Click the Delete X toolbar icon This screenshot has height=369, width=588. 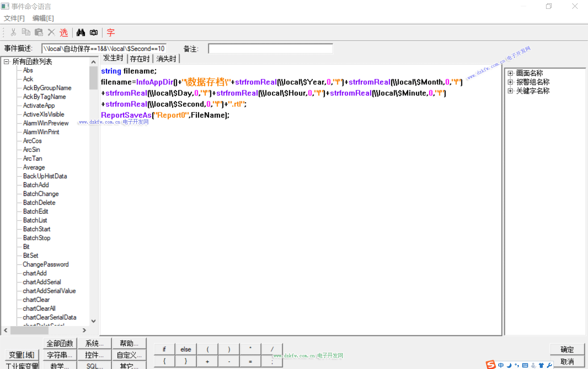click(51, 32)
